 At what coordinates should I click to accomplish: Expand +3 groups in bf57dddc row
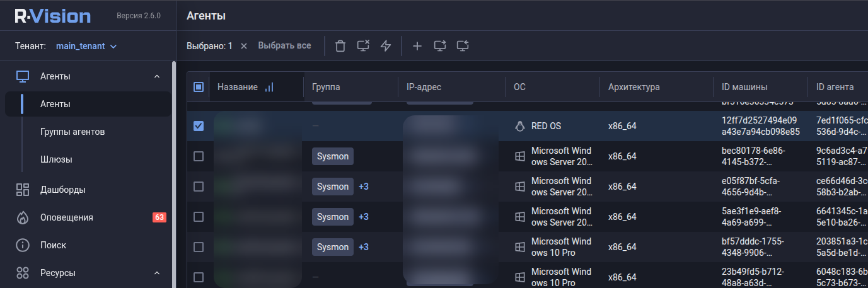coord(364,247)
